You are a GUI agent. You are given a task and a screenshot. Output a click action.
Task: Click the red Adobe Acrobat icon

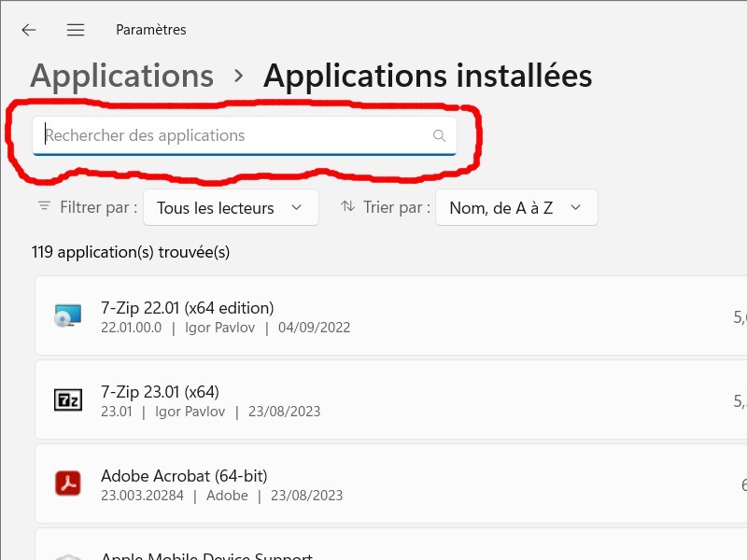point(68,484)
